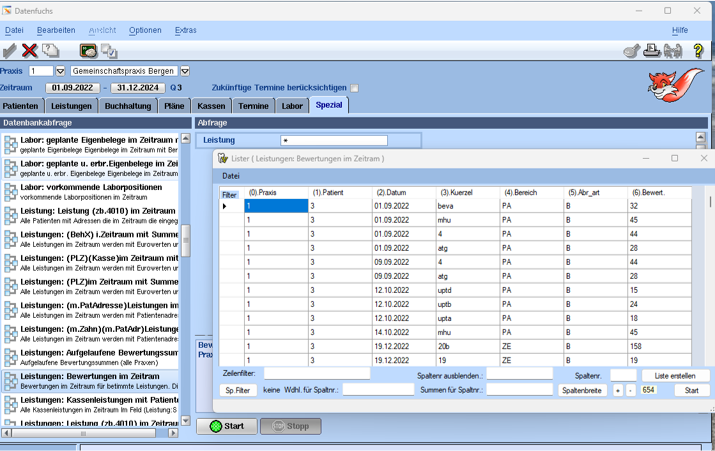Click query icon beside 'Leistungen: (BehX) i.Zeitraum mit Summe'
Screen dimensions: 715x451
pyautogui.click(x=11, y=239)
